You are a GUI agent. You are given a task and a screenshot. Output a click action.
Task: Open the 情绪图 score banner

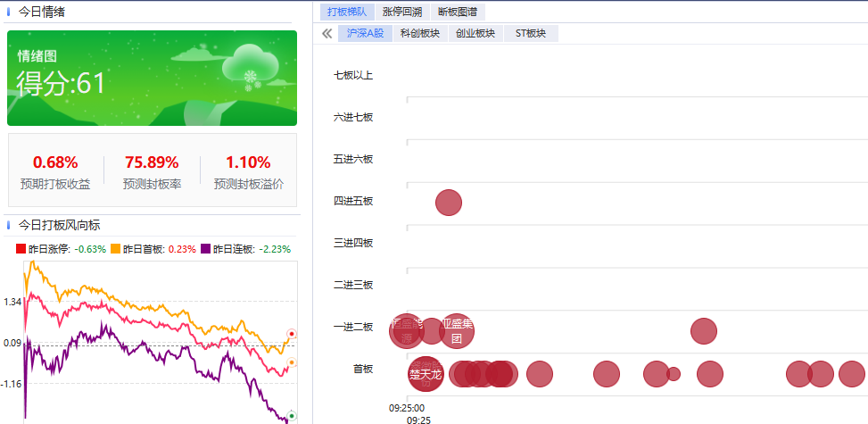click(x=153, y=79)
